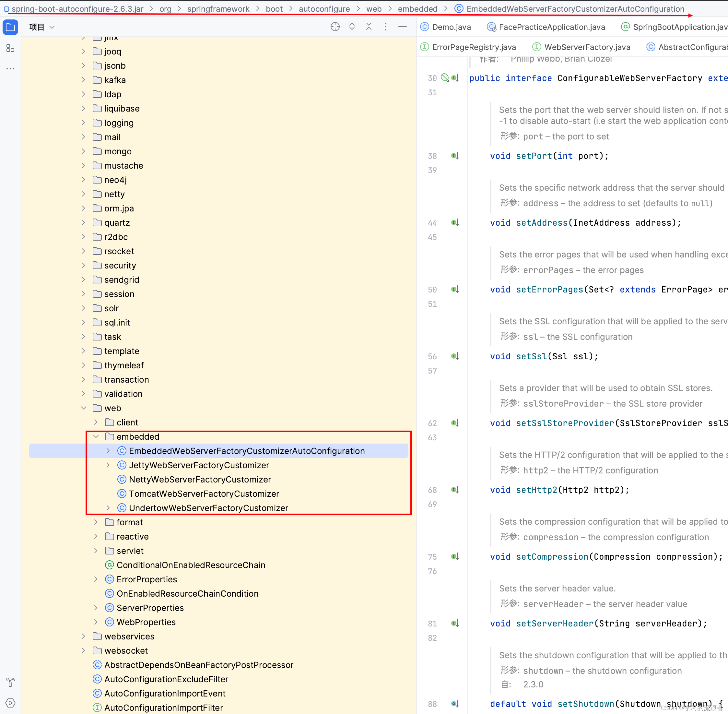Click the autoconfigure breadcrumb segment
The width and height of the screenshot is (728, 714).
(324, 9)
